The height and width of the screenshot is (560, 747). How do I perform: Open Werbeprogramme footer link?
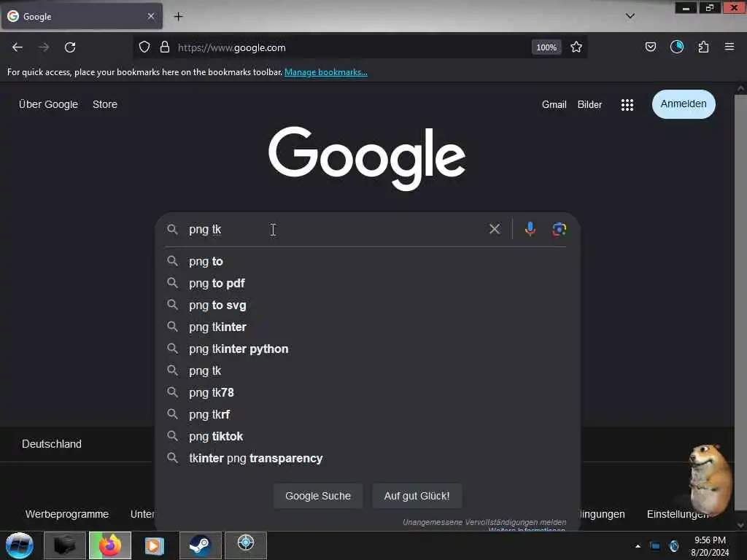(x=67, y=514)
